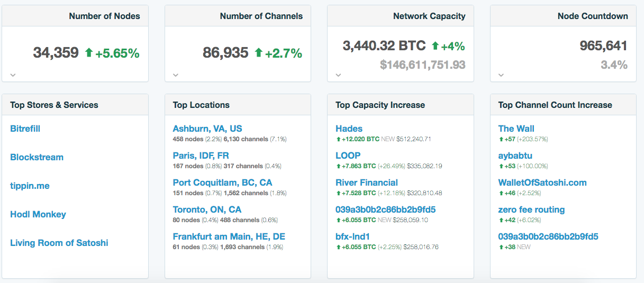Expand the Number of Channels card chevron
The height and width of the screenshot is (283, 644).
[176, 75]
